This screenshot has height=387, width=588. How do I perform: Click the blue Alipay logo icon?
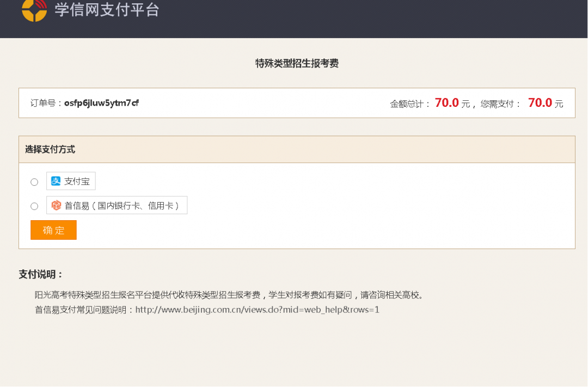(56, 182)
